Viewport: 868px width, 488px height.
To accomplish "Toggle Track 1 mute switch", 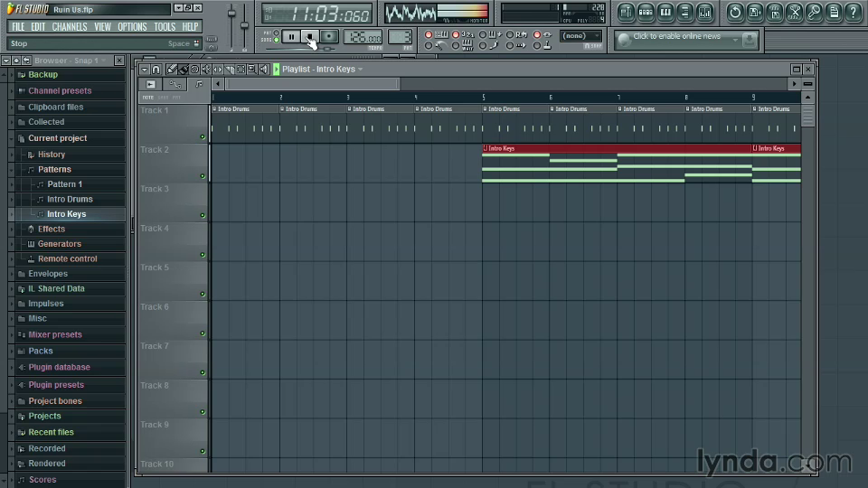I will tap(203, 136).
